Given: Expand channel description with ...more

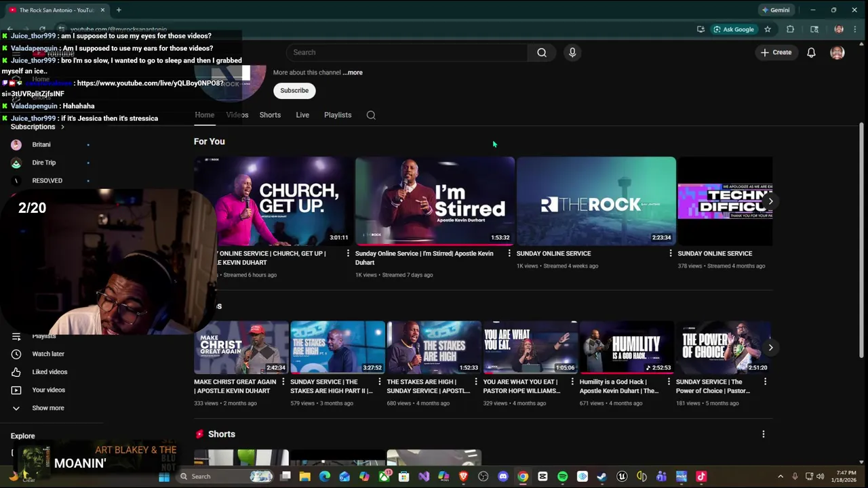Looking at the screenshot, I should pos(353,73).
